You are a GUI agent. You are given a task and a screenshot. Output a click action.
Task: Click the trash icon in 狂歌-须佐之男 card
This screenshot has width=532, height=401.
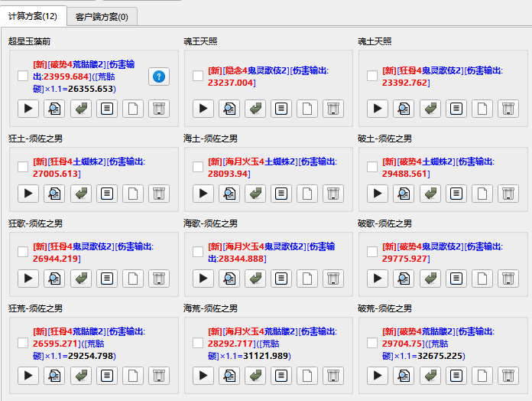tap(159, 279)
